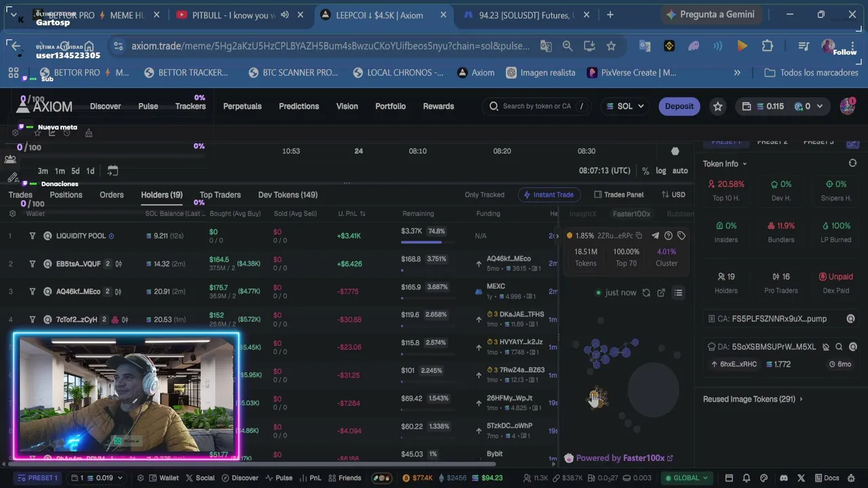
Task: Switch currency display with USD toggle
Action: coord(673,195)
